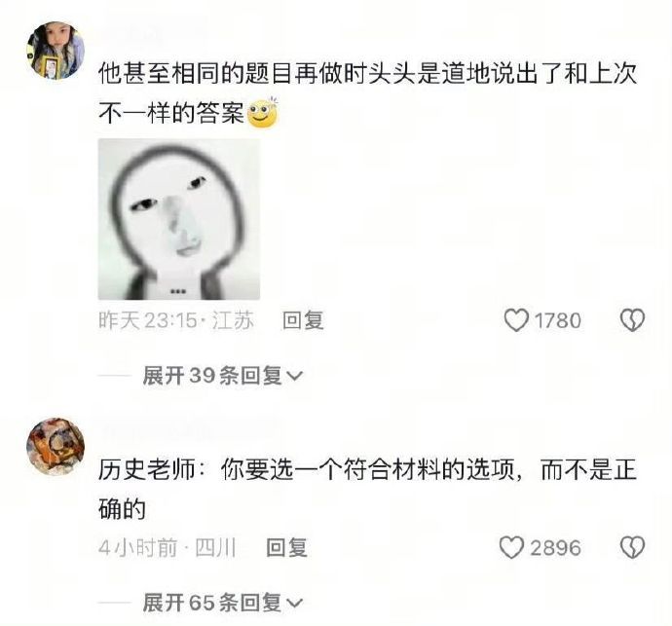Tap the smiley emoji in first comment
The width and height of the screenshot is (672, 626).
(x=263, y=113)
